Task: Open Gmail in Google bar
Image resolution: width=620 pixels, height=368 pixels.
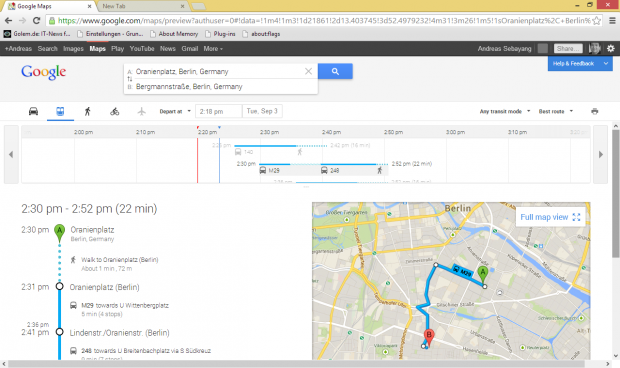Action: (x=190, y=49)
